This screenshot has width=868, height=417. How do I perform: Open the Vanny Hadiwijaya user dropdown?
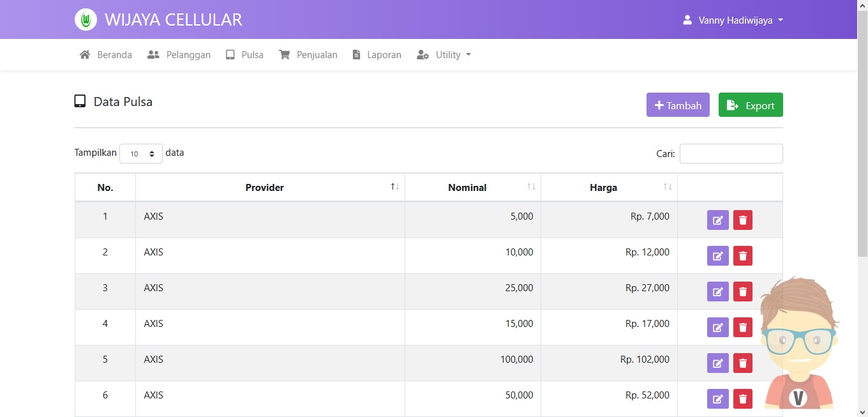tap(733, 20)
